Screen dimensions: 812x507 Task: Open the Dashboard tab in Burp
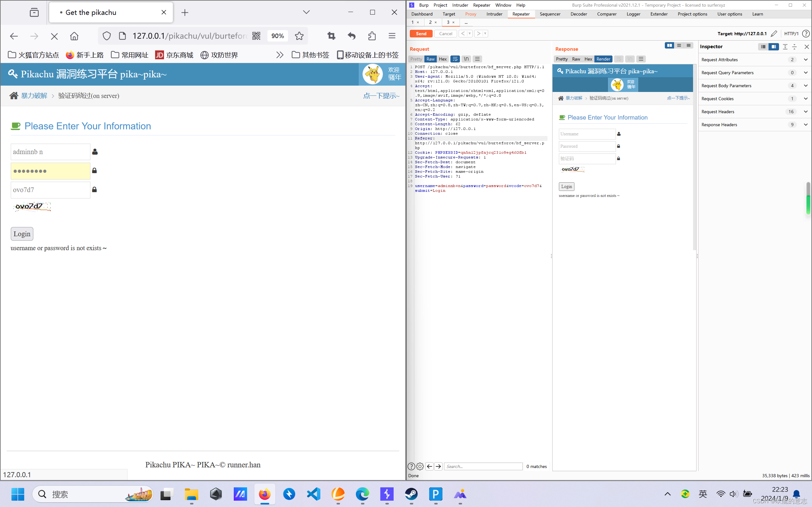(x=422, y=14)
